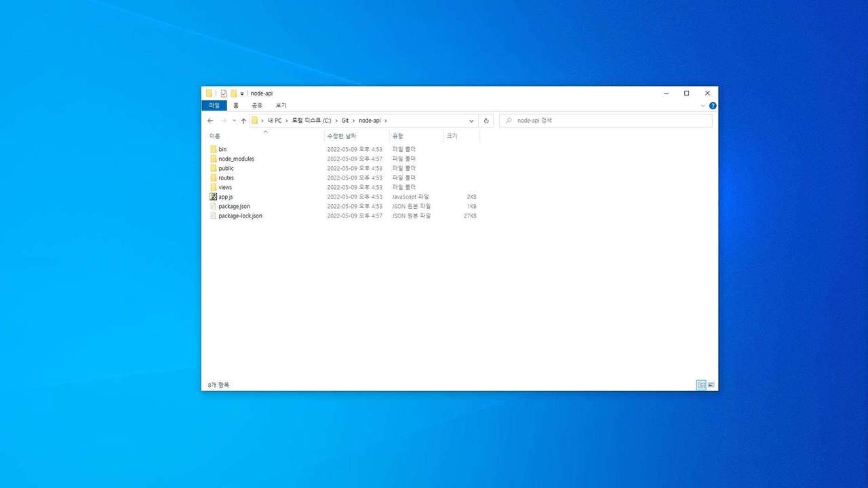Expand the ribbon with chevron
868x488 pixels.
tap(703, 106)
